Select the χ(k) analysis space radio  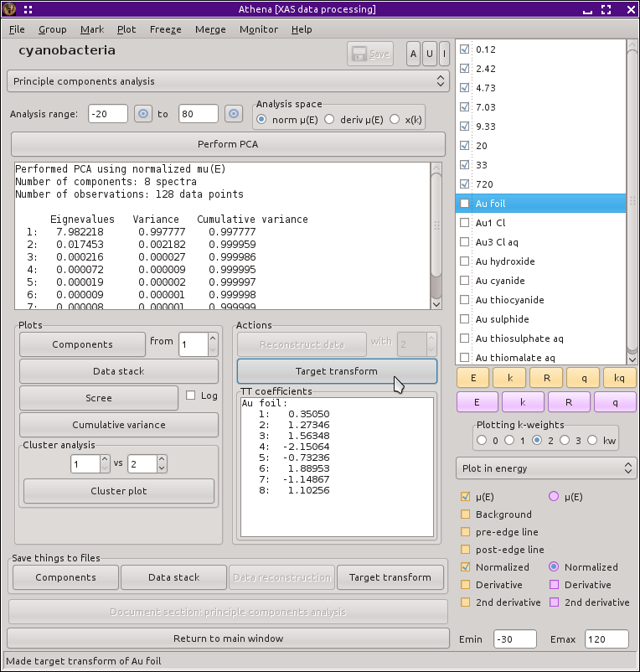pos(395,120)
